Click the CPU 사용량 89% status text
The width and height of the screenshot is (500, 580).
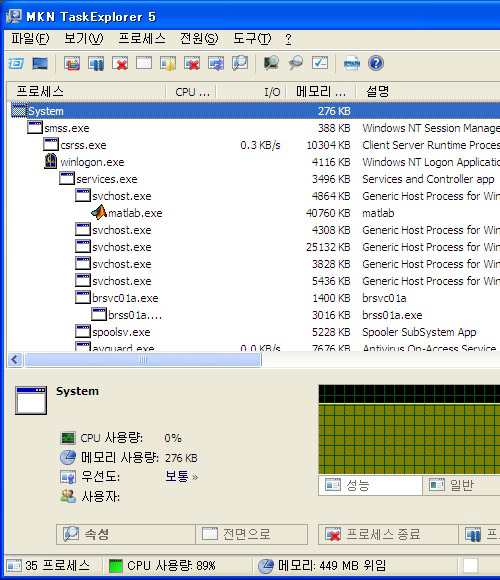tap(171, 566)
